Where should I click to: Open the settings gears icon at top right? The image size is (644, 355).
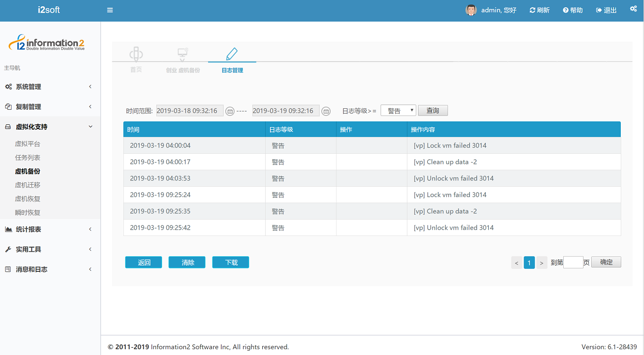(633, 9)
